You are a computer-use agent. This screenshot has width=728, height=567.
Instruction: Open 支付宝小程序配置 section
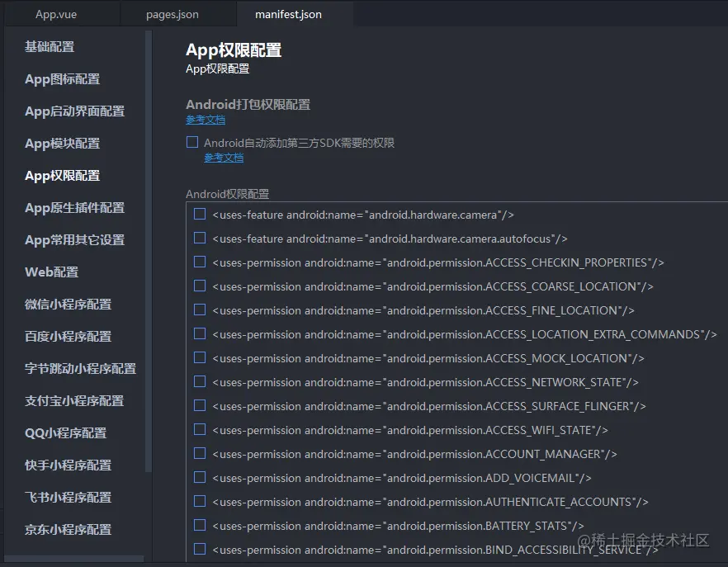point(74,401)
